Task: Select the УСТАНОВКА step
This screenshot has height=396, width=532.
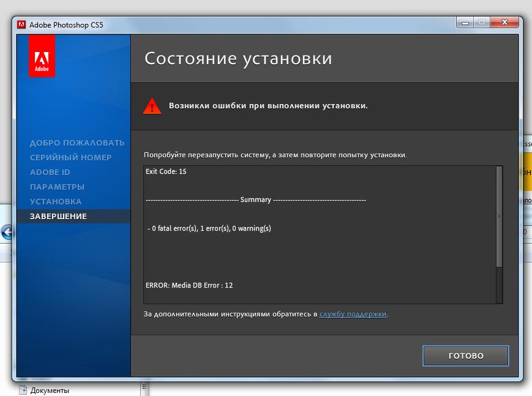Action: pos(56,201)
